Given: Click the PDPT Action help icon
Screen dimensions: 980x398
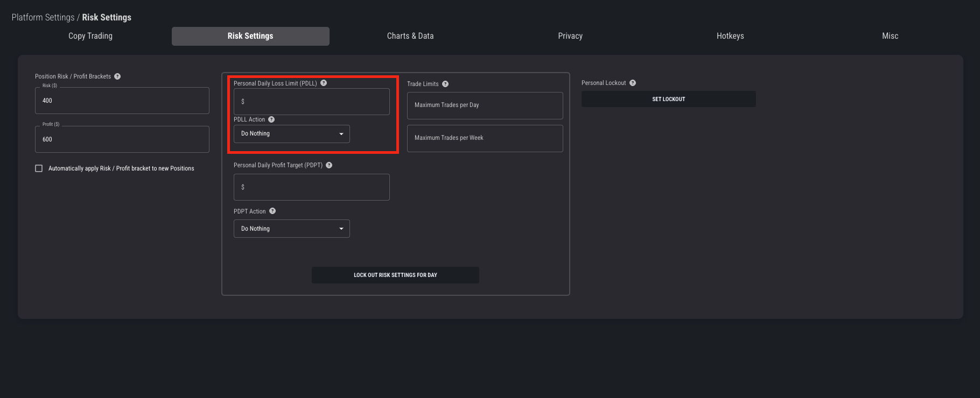Looking at the screenshot, I should pyautogui.click(x=272, y=211).
